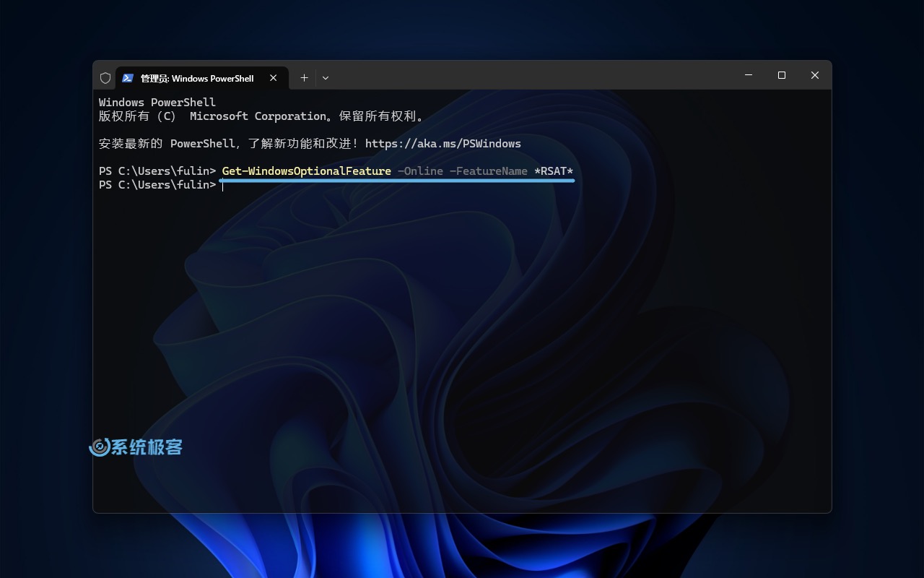Click the admin shield icon in title bar

[105, 78]
